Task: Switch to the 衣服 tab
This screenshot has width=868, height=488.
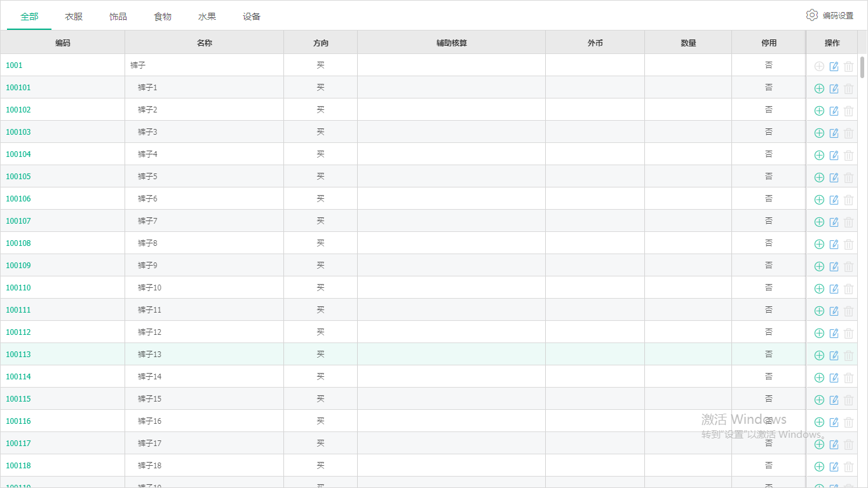Action: (x=73, y=17)
